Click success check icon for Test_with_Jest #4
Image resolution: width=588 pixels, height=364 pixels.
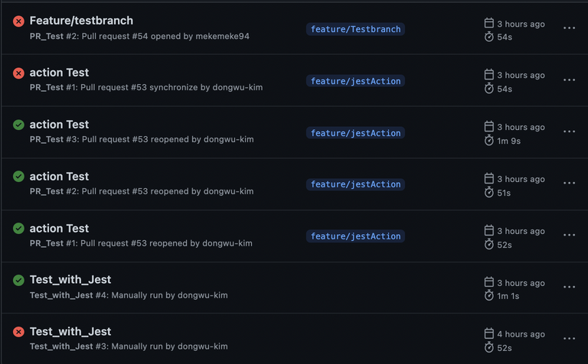pos(18,280)
